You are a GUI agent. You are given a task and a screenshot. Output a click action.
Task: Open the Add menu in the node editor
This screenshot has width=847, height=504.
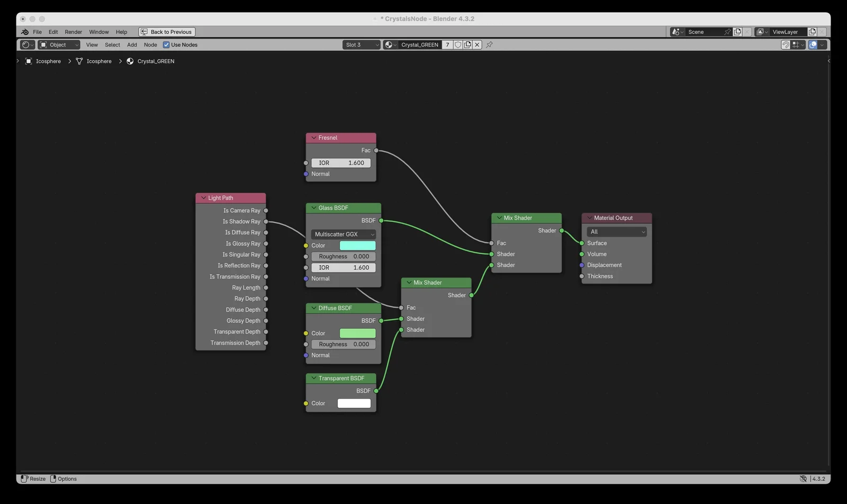[x=132, y=45]
